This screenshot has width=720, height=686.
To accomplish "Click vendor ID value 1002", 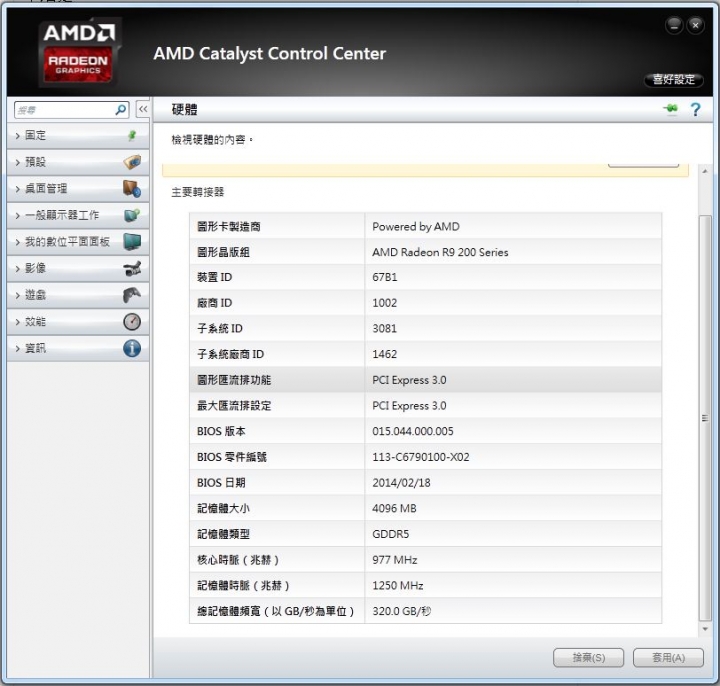I will [x=384, y=303].
